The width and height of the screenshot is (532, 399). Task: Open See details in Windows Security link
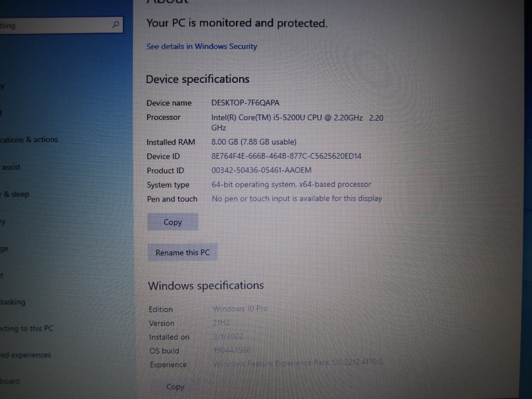pos(202,47)
